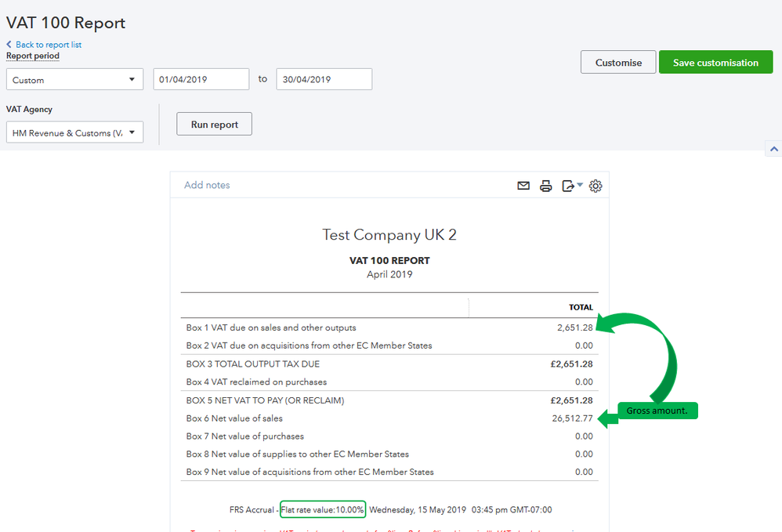Click the end date field
Screen dimensions: 782x532
tap(324, 79)
